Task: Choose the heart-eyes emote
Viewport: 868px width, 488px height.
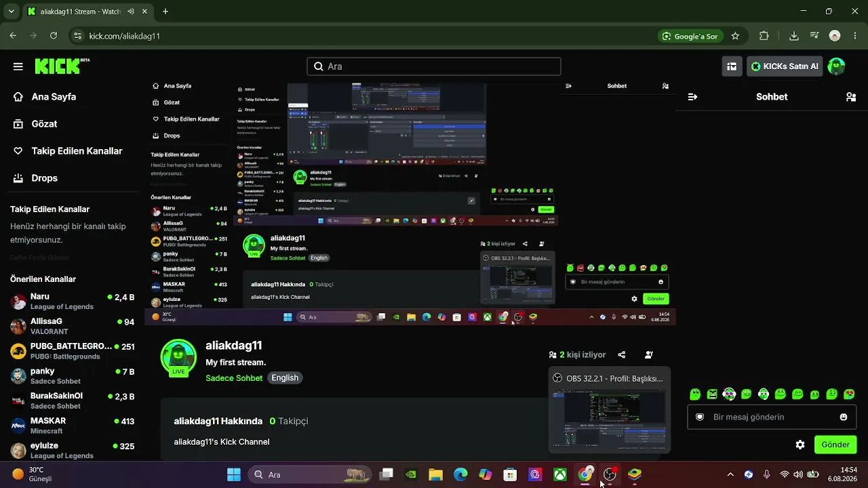Action: 849,394
